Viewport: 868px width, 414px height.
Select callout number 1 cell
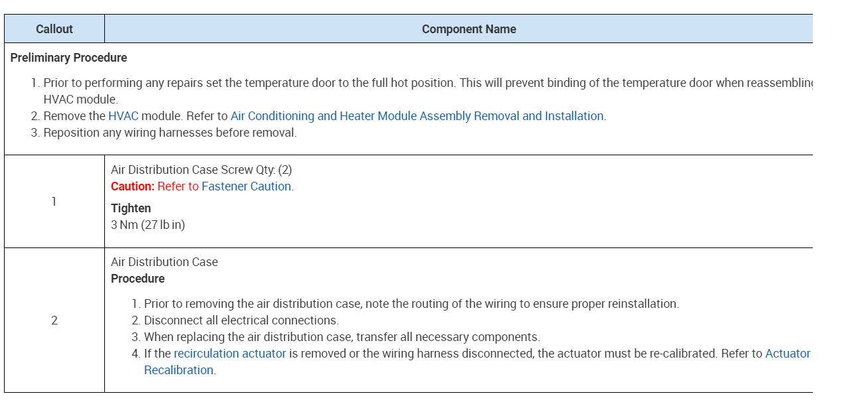[54, 202]
